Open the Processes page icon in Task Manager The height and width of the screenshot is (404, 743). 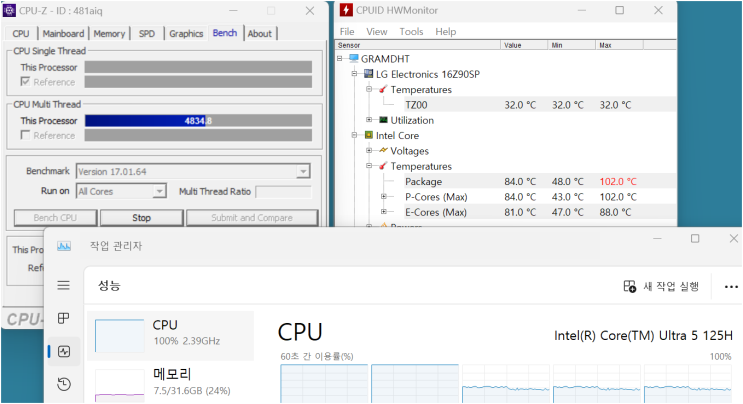pos(63,318)
